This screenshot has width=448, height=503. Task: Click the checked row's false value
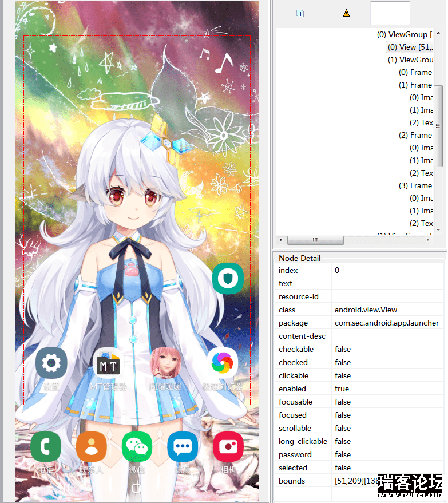pyautogui.click(x=343, y=362)
